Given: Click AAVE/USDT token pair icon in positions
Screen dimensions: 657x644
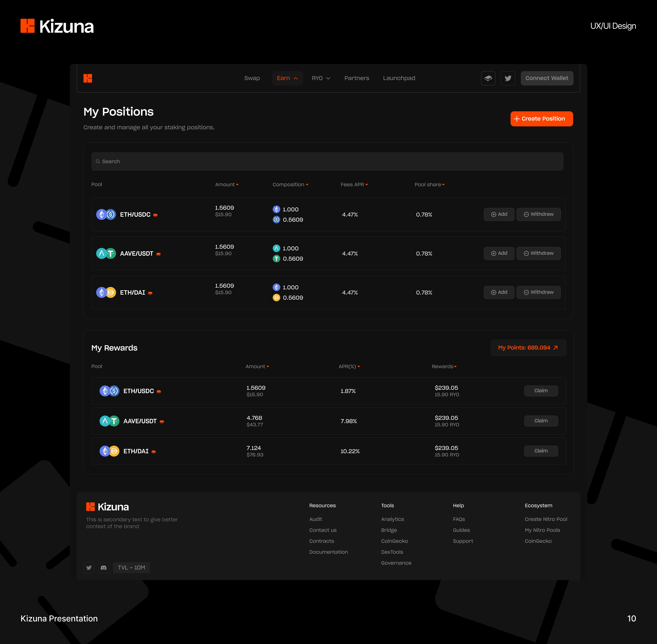Looking at the screenshot, I should click(x=106, y=253).
